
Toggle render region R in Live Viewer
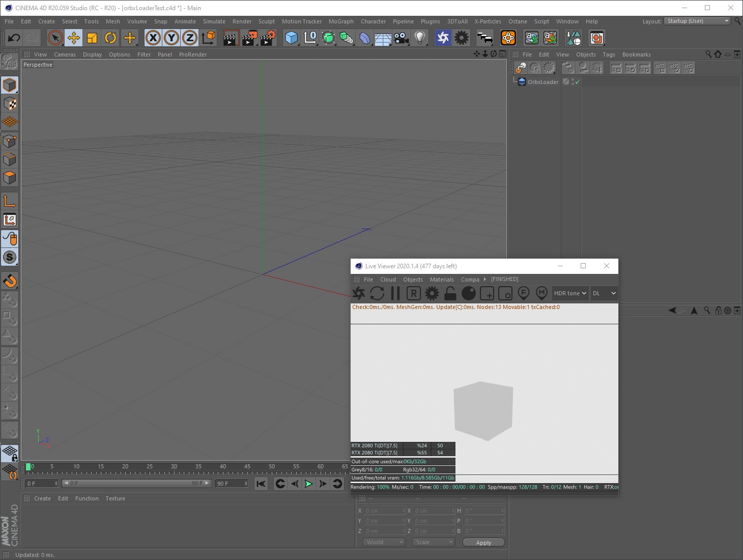coord(414,293)
